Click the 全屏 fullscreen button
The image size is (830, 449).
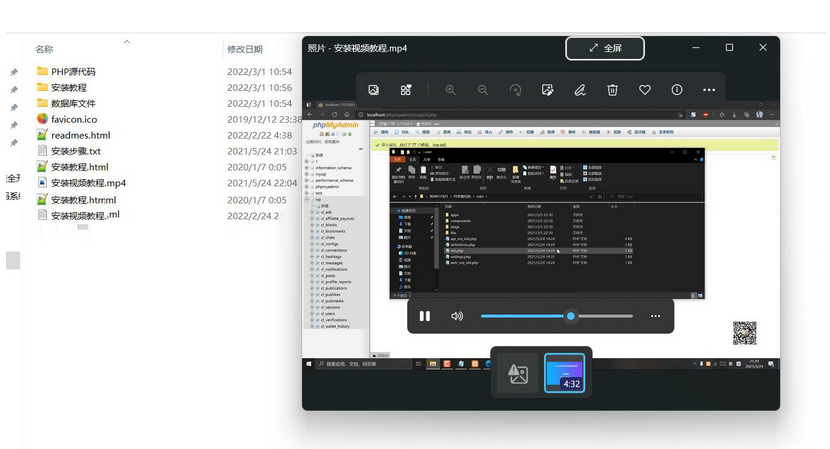[605, 48]
